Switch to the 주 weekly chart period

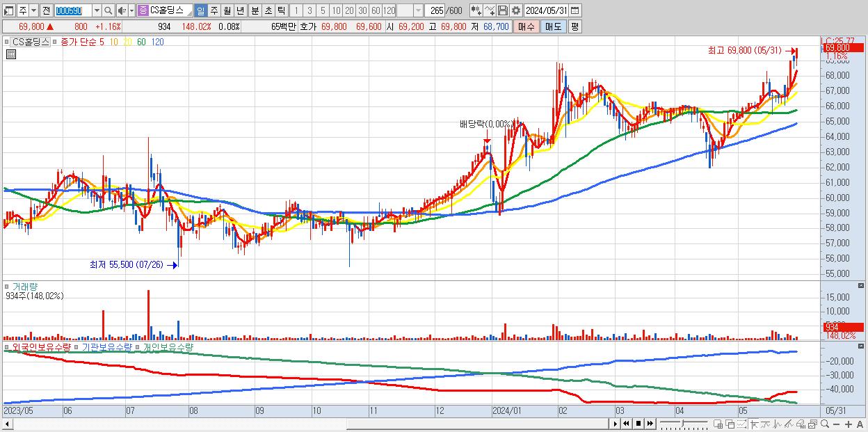pyautogui.click(x=214, y=10)
